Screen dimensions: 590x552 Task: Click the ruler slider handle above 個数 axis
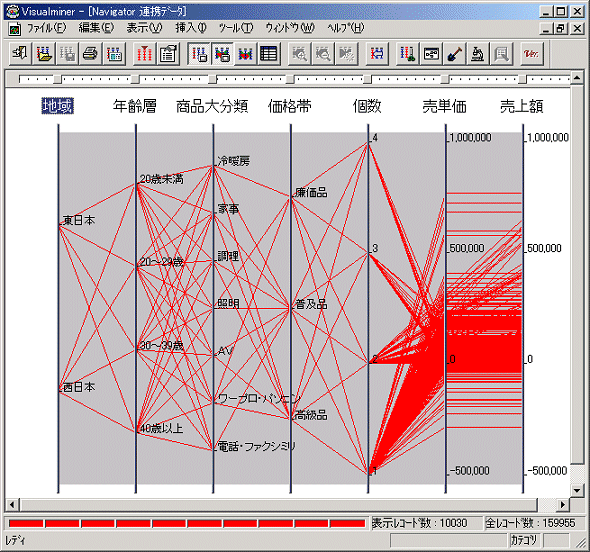pyautogui.click(x=367, y=79)
